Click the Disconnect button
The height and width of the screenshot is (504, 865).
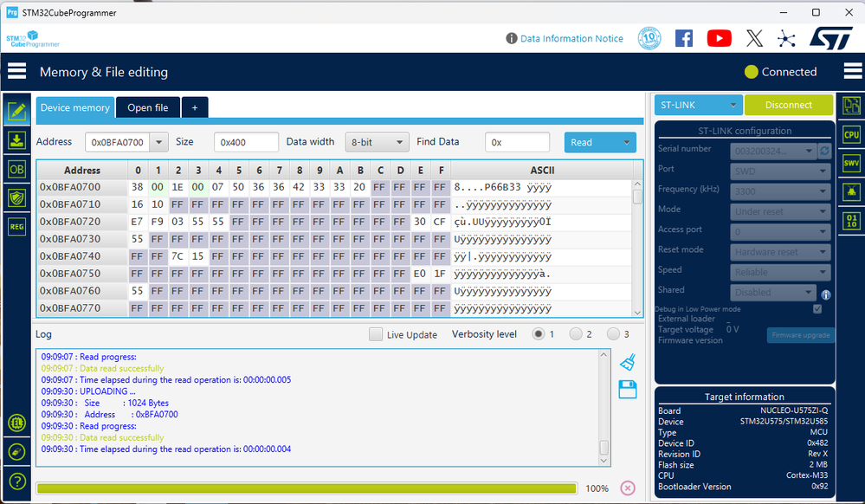[x=788, y=105]
